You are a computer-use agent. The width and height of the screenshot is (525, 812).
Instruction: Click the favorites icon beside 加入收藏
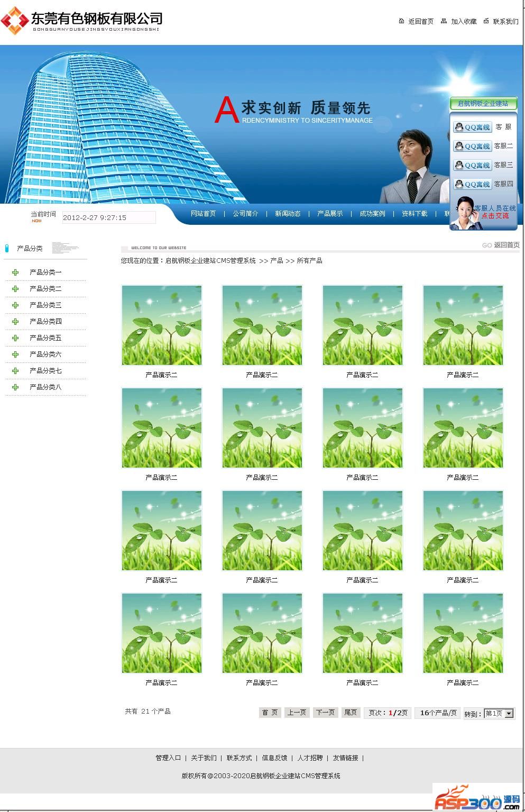click(x=444, y=21)
